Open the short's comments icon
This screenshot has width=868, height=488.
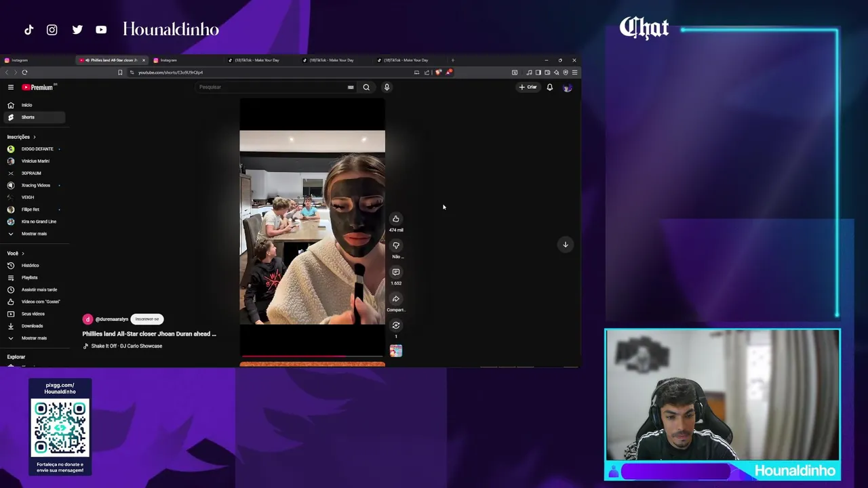pos(396,272)
